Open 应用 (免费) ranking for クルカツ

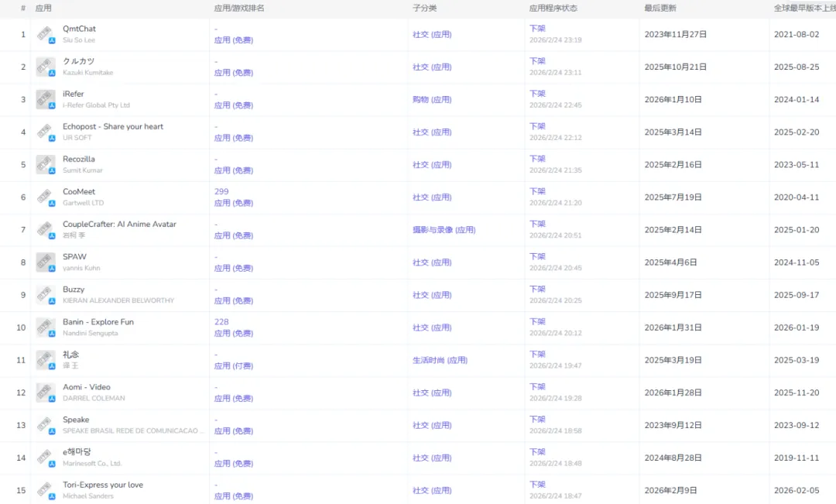[x=234, y=73]
